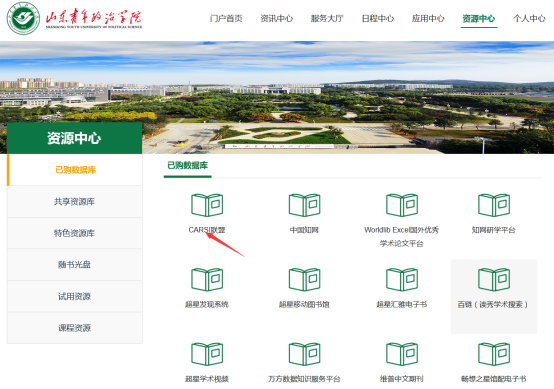Open the 维普中文期刊 text link
Viewport: 554px width, 389px height.
click(402, 379)
